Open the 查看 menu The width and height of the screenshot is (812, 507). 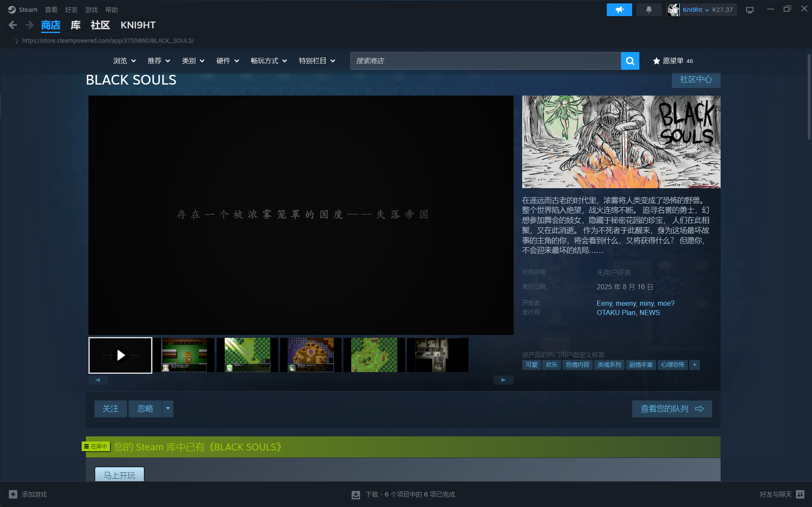(51, 10)
